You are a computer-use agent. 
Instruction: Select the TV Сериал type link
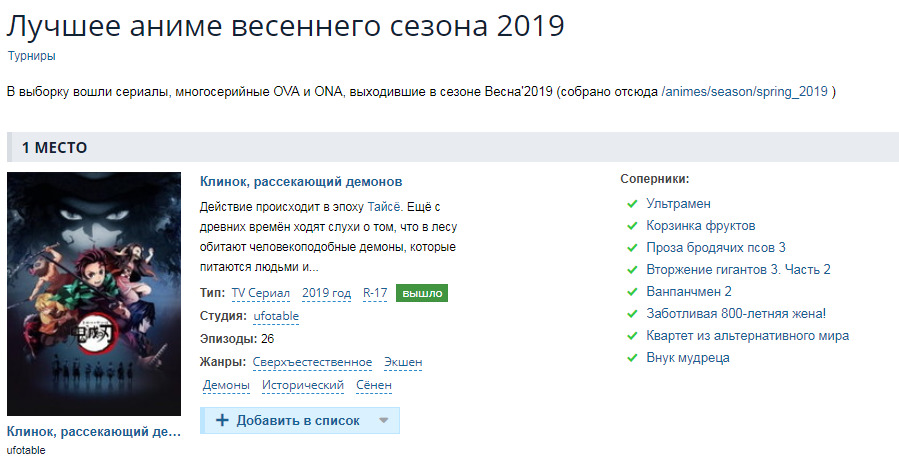click(x=261, y=293)
